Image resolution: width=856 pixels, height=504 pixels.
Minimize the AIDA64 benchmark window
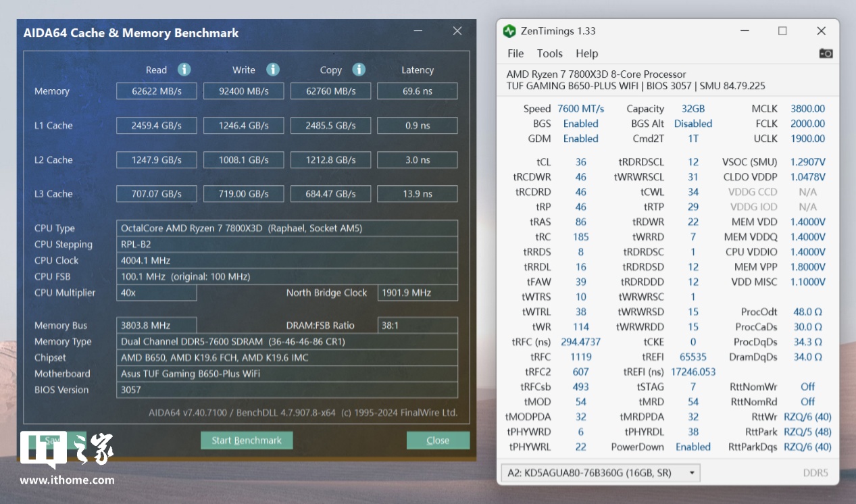(x=420, y=32)
